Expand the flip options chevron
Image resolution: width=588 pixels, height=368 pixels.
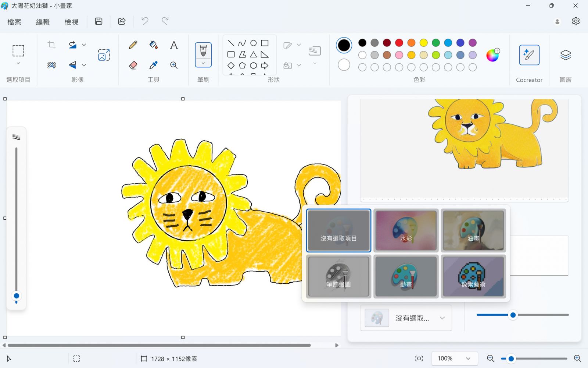click(84, 65)
